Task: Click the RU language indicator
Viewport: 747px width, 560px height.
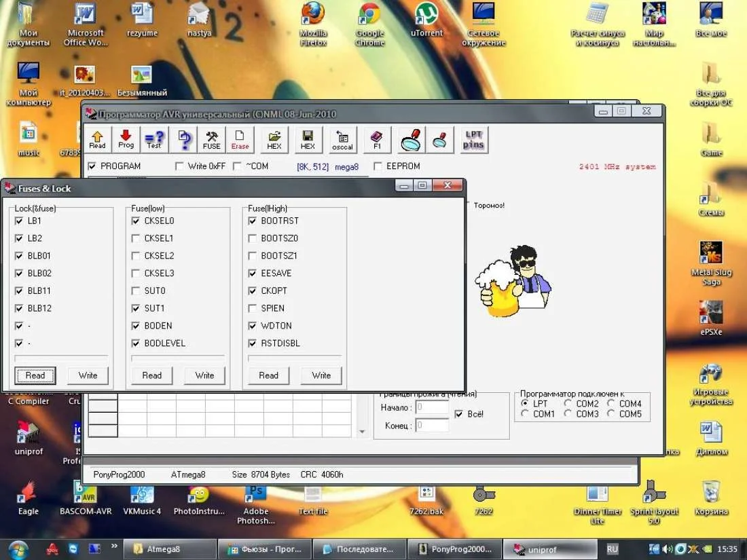Action: [612, 549]
